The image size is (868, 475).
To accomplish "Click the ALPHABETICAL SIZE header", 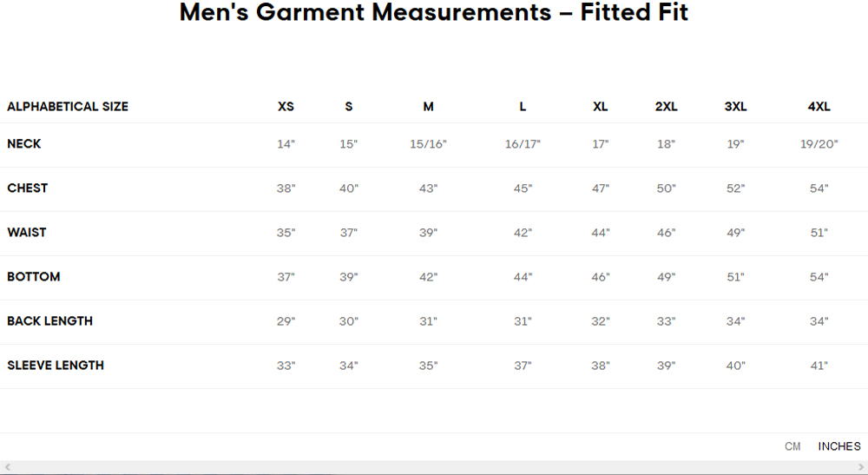I will pyautogui.click(x=68, y=106).
